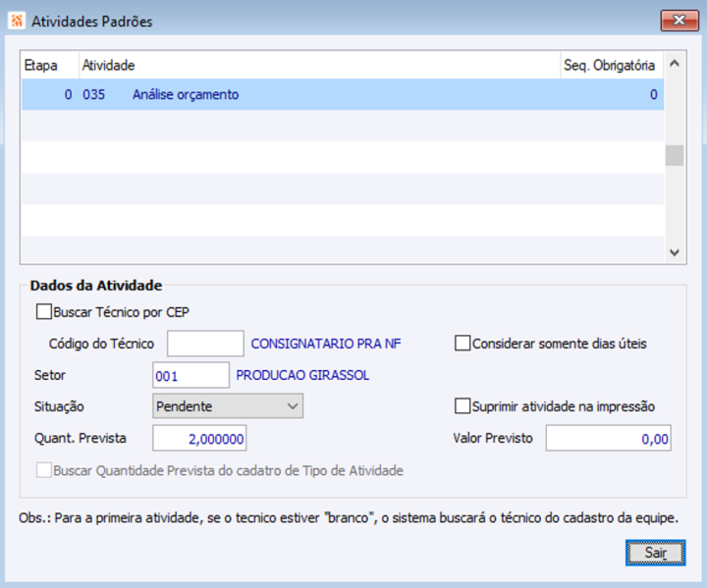Click the PRODUCAO GIRASSOL sector name
The width and height of the screenshot is (707, 588).
click(302, 375)
